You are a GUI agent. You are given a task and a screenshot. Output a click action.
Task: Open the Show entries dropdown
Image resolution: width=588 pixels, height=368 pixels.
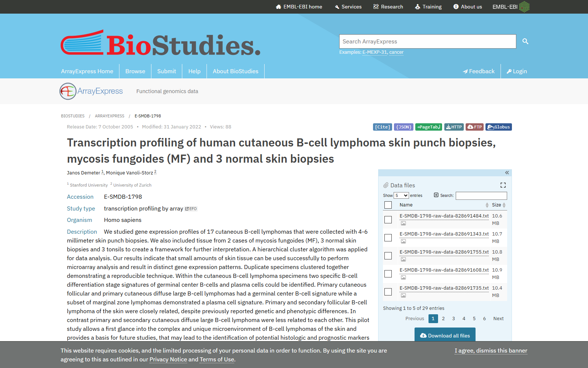tap(401, 195)
